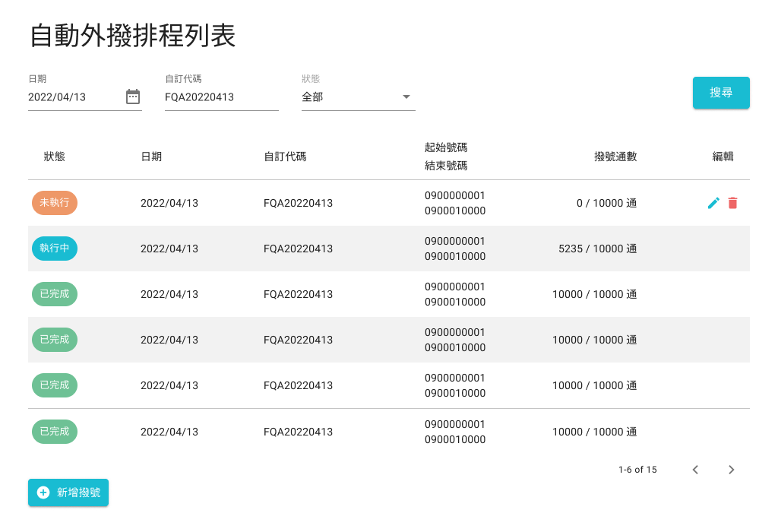Delete the 未執行 schedule with the trash icon
The width and height of the screenshot is (778, 532).
732,203
